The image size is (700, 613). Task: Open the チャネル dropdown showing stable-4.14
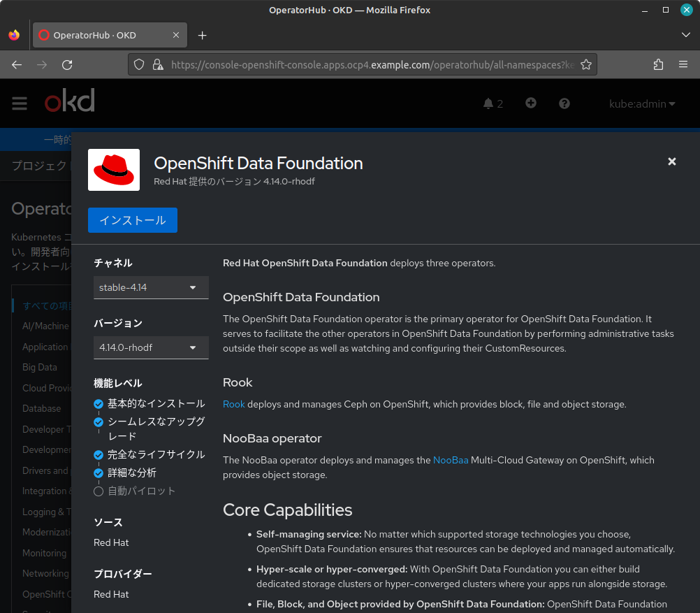[151, 287]
